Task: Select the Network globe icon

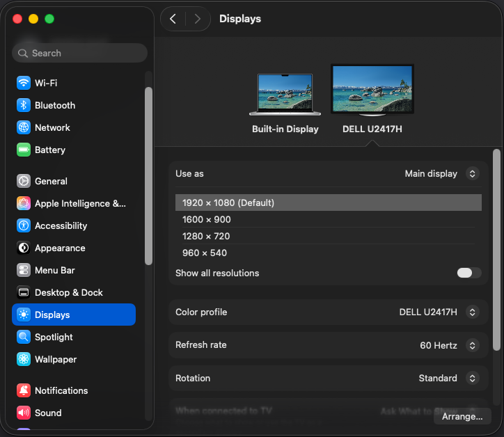Action: tap(24, 127)
